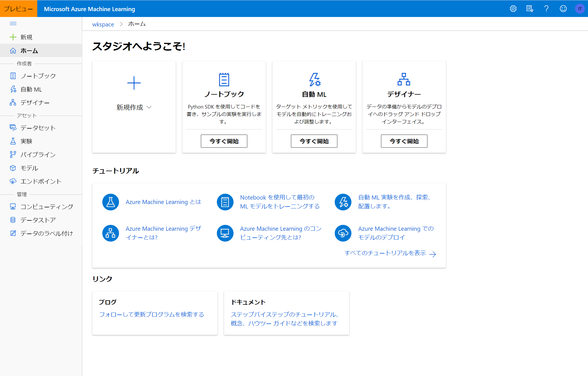
Task: Click the モデル cube sidebar icon
Action: pyautogui.click(x=13, y=168)
